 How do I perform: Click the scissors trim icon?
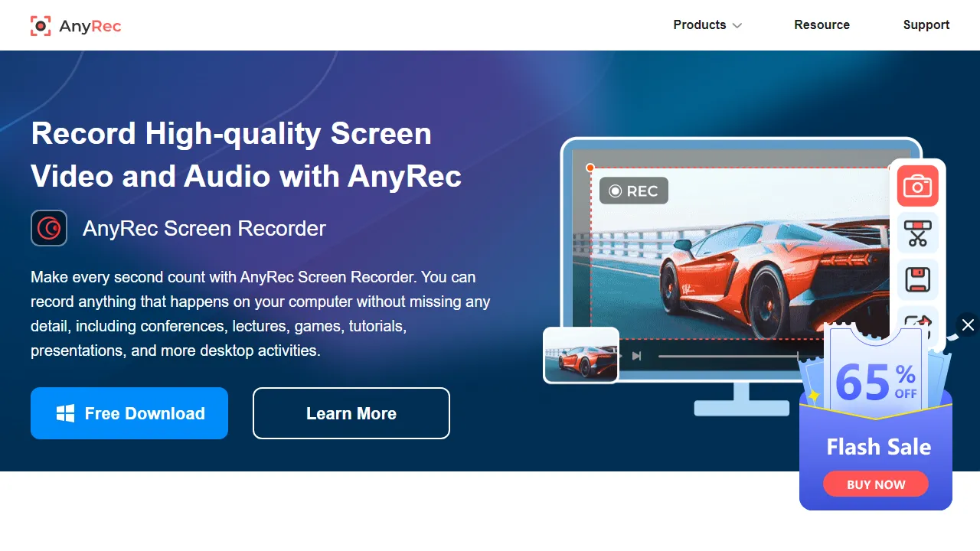click(x=917, y=233)
